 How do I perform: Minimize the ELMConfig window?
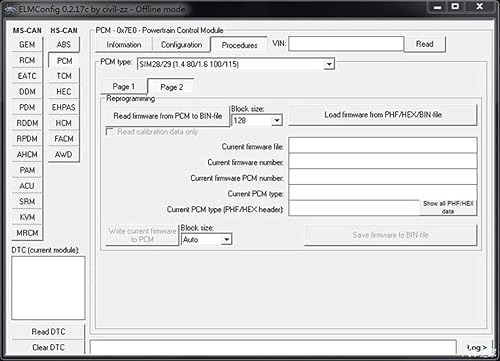pos(438,7)
